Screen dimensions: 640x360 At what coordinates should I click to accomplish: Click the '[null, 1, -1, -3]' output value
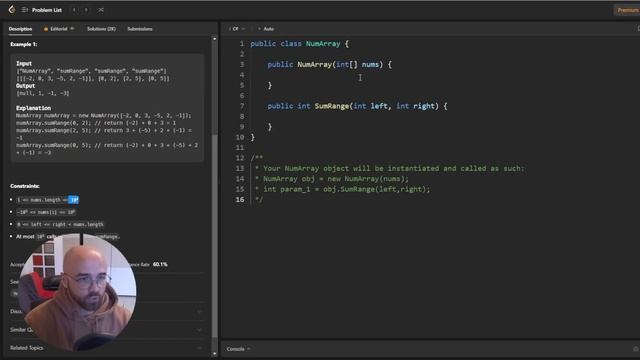(x=43, y=93)
